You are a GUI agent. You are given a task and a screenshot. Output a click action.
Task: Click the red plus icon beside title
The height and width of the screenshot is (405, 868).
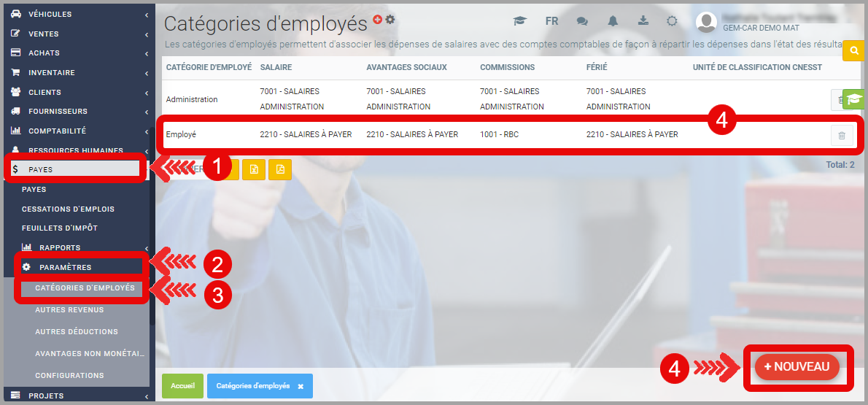[x=377, y=20]
